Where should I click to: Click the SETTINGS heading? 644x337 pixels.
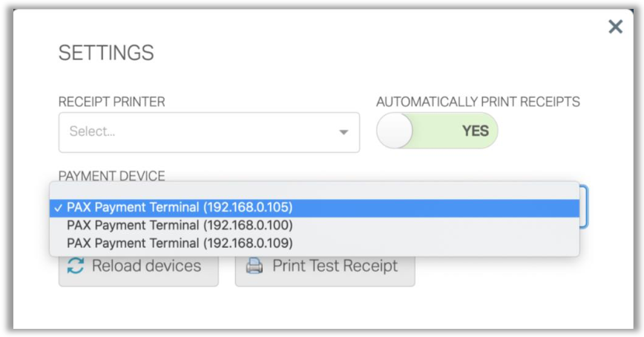106,53
